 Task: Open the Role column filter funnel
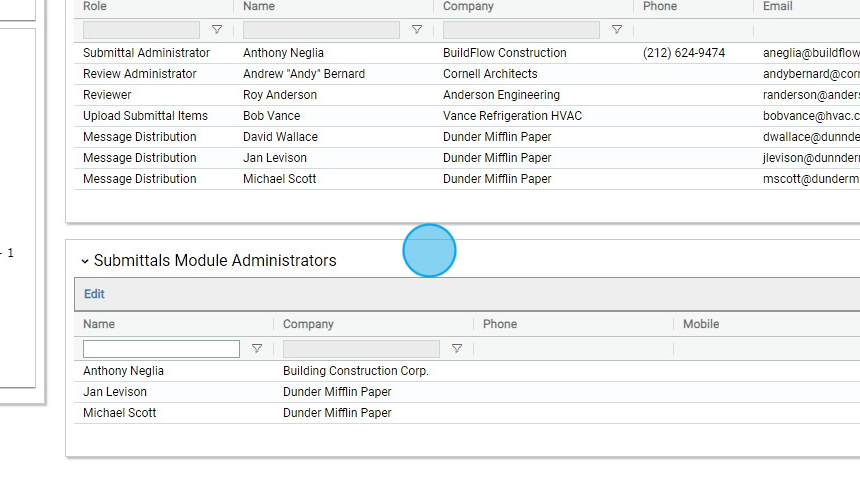(217, 30)
